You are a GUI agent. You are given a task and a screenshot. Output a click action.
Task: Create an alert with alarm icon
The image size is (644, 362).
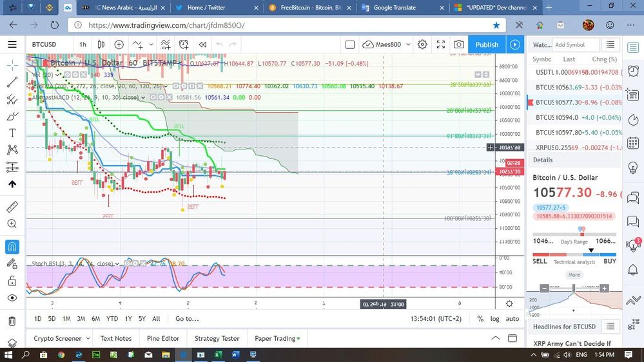coord(184,44)
